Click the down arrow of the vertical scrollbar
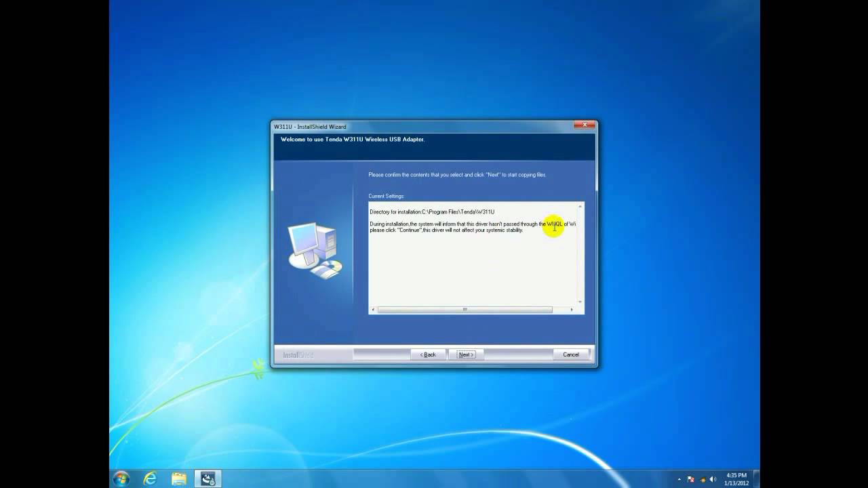This screenshot has width=868, height=488. (x=580, y=302)
